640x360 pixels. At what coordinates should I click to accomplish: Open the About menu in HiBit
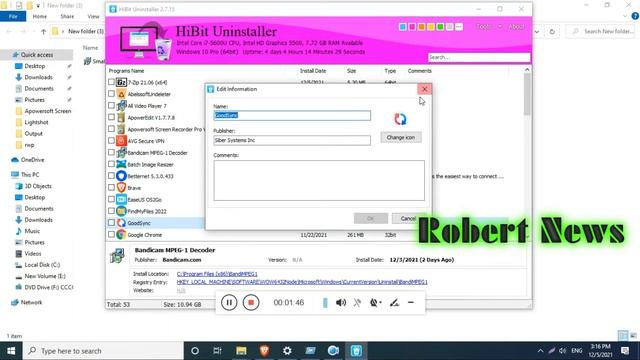(516, 27)
